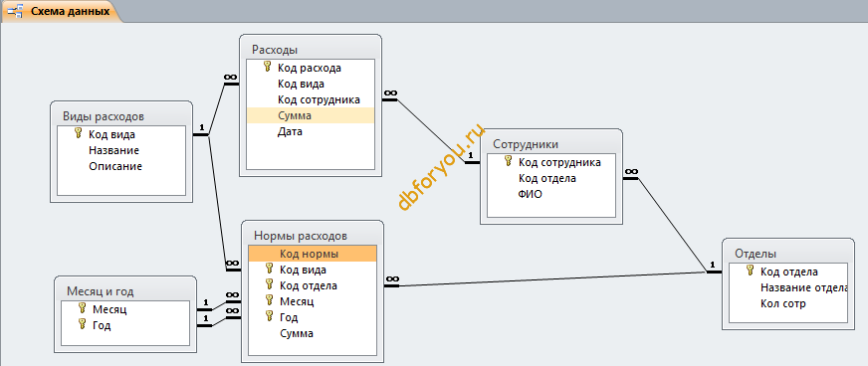Click key icon beside Код сотрудника in Сотрудники
This screenshot has width=868, height=366.
point(509,162)
